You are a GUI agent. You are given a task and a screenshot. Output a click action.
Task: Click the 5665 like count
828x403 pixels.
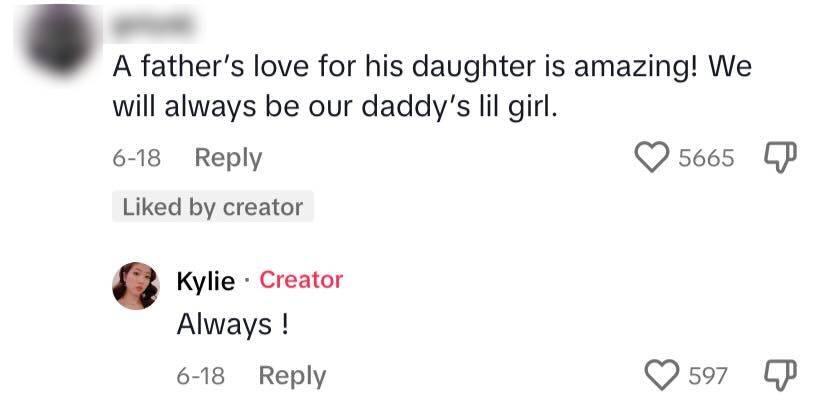[x=706, y=158]
